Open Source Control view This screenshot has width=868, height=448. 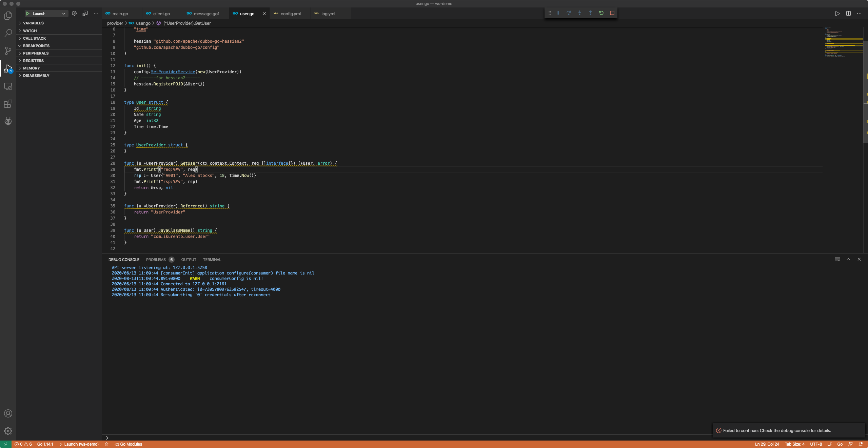(x=8, y=51)
